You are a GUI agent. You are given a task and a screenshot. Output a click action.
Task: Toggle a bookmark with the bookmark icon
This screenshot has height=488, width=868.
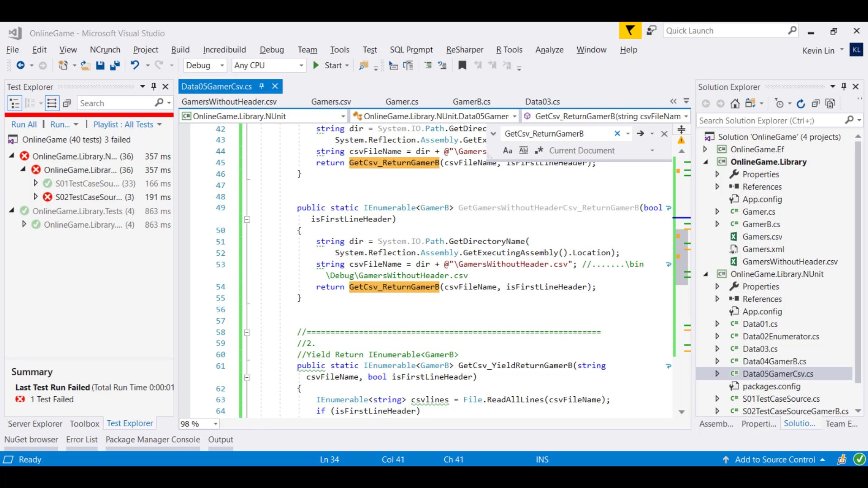point(462,65)
